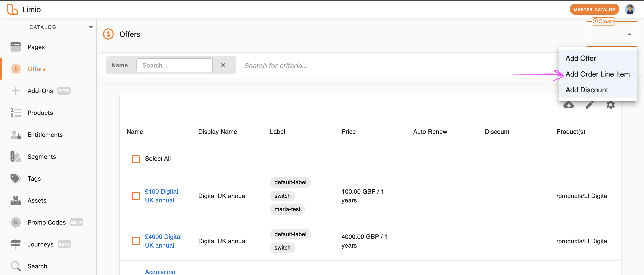
Task: Check the Select All checkbox
Action: click(x=136, y=159)
